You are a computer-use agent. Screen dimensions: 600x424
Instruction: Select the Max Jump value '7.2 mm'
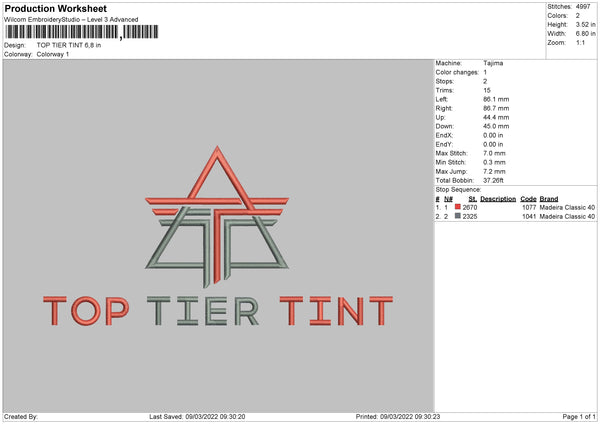tap(494, 171)
